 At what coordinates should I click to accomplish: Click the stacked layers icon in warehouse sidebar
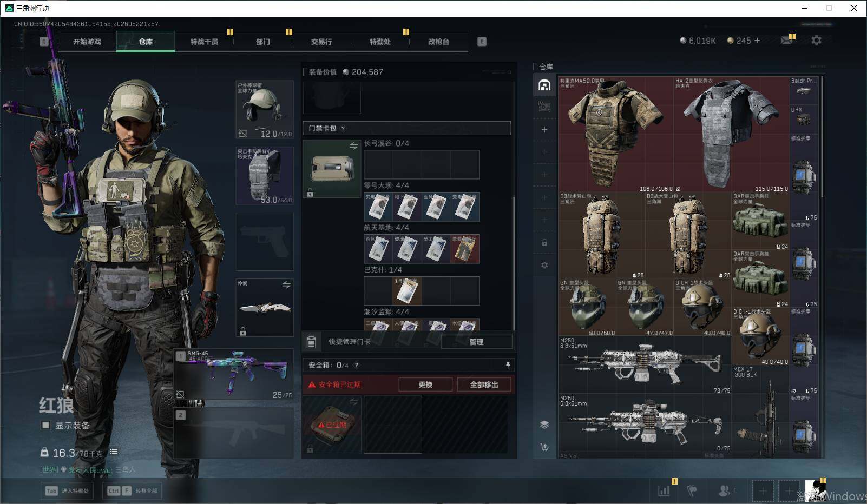click(544, 425)
